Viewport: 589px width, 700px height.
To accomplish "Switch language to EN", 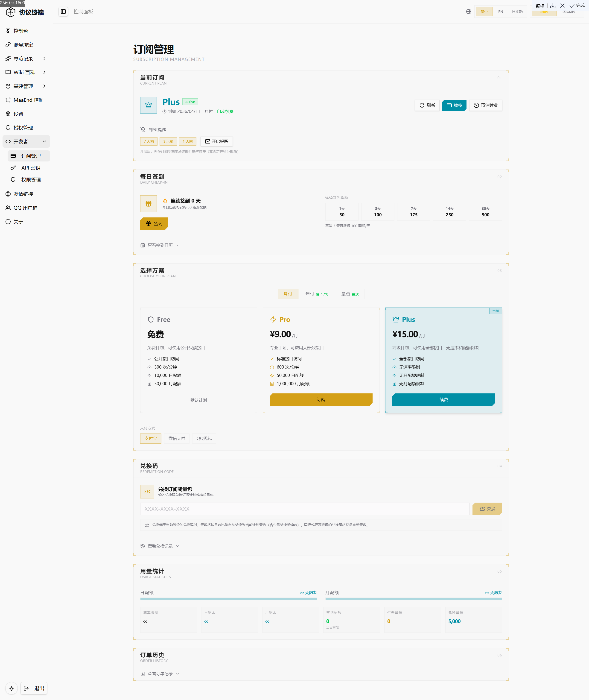I will click(501, 12).
